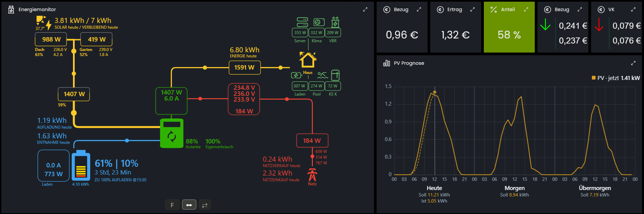Click the 100% Eigenverbrauch value
The width and height of the screenshot is (644, 214).
click(213, 141)
